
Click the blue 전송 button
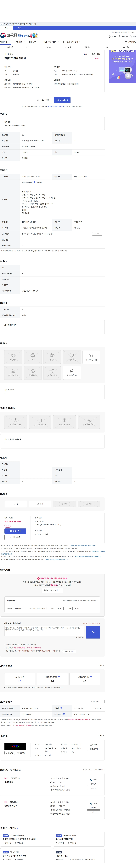[93, 632]
